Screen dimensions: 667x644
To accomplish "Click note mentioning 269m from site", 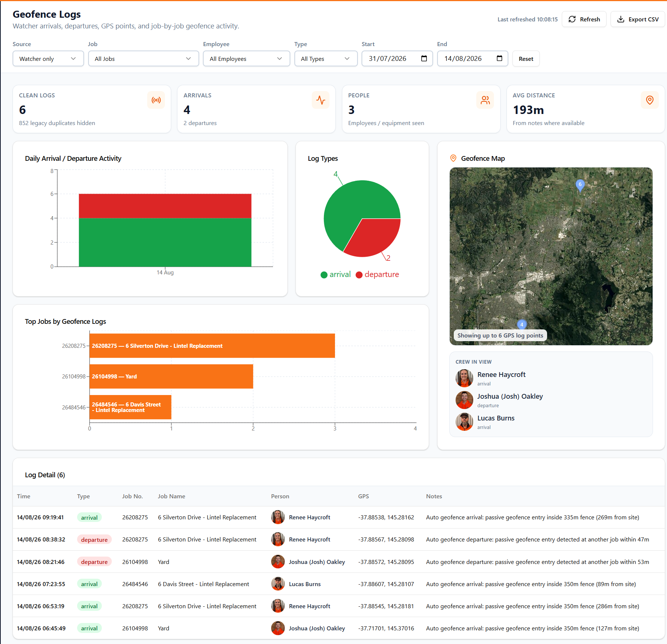I will point(532,517).
